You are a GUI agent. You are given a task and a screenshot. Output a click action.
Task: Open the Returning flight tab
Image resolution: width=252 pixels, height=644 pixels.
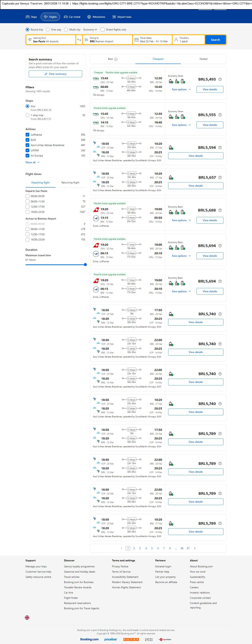pyautogui.click(x=70, y=183)
